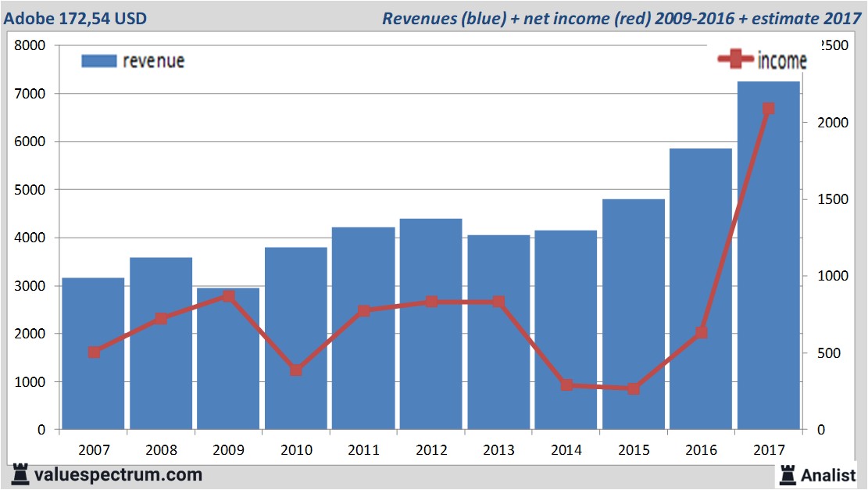Screen dimensions: 868x490
Task: Click the 2009 income data point
Action: pyautogui.click(x=228, y=296)
